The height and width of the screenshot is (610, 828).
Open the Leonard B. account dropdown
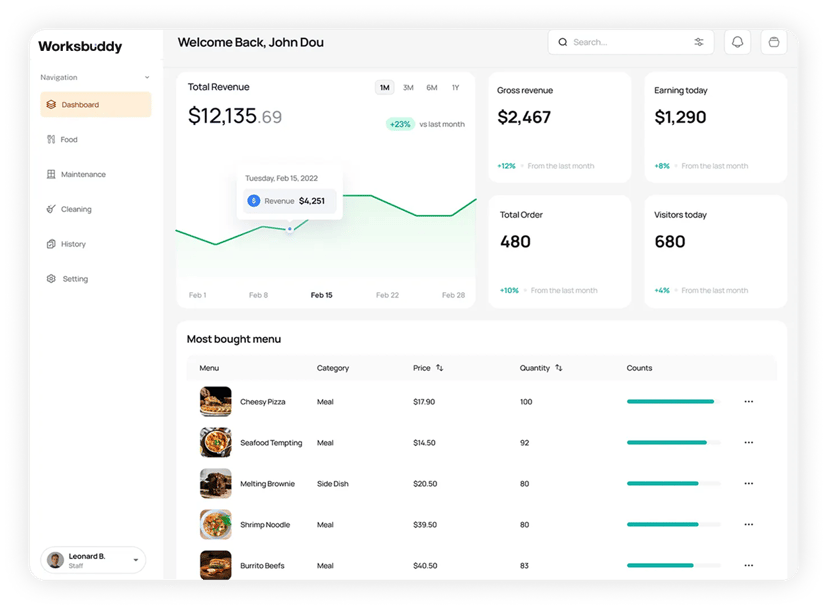[x=93, y=560]
